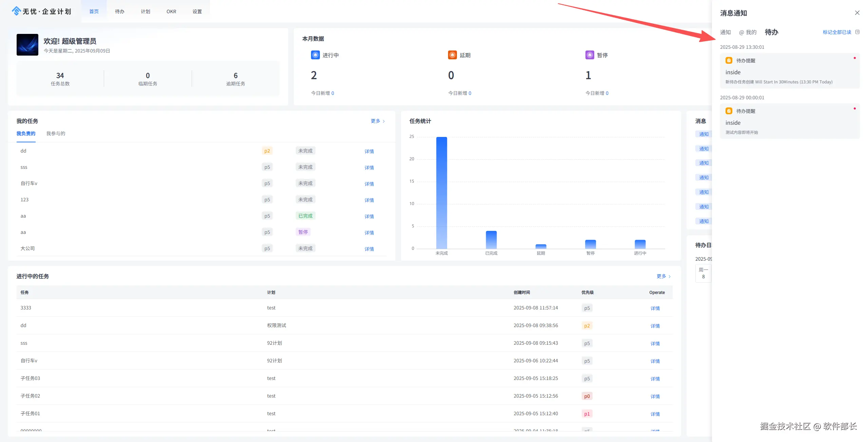Open the @ 我的 notifications tab
Screen dimensions: 868x442
click(x=748, y=32)
